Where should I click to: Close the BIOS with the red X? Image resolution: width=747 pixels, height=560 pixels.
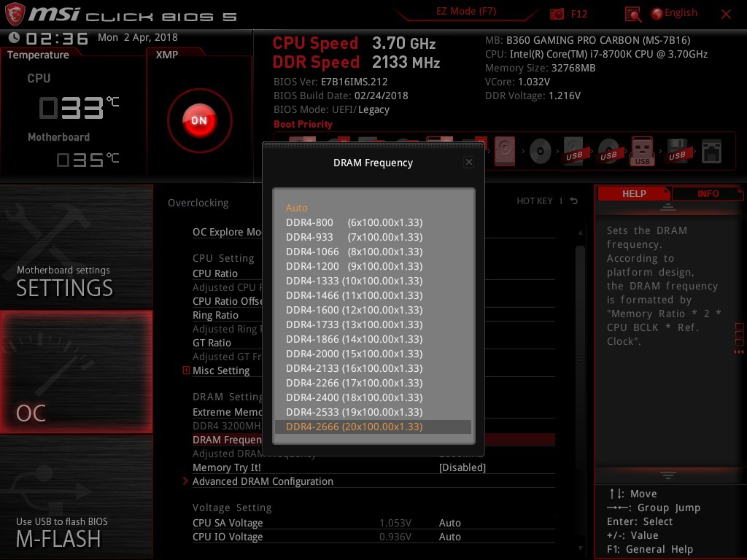726,15
